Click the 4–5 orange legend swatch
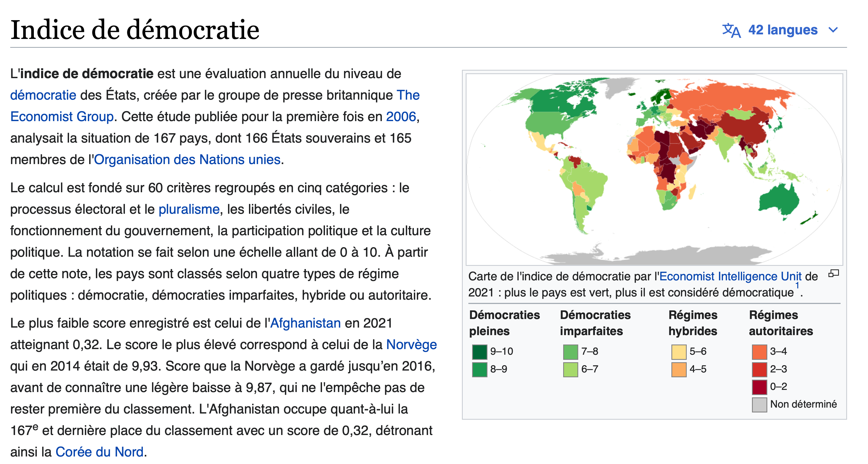The width and height of the screenshot is (868, 464). point(679,369)
